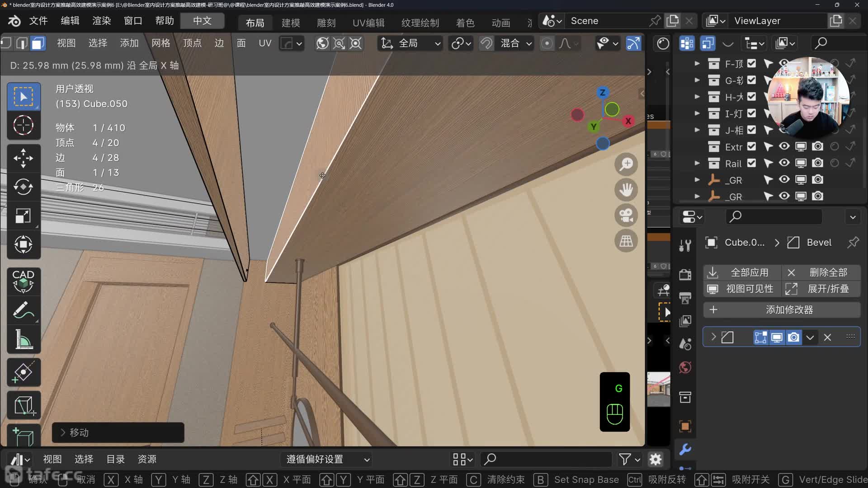Activate the 3D Cursor tool
This screenshot has height=488, width=868.
(23, 125)
